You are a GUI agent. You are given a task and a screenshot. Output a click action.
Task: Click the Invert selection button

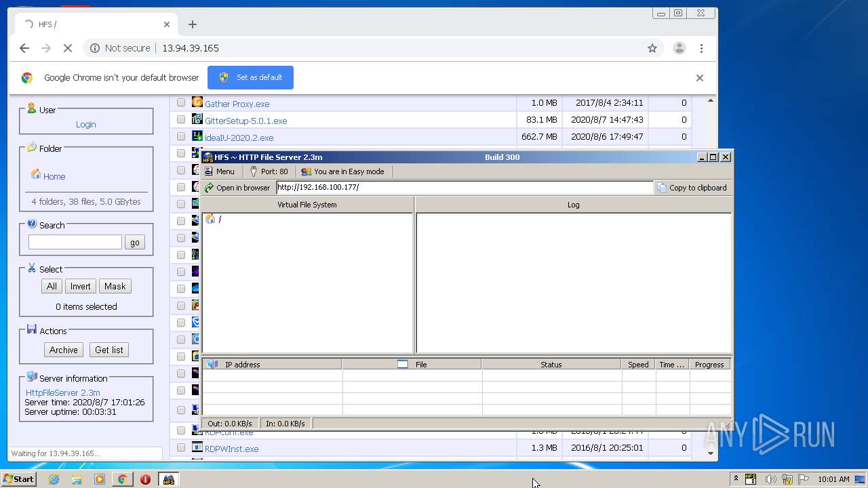tap(80, 286)
